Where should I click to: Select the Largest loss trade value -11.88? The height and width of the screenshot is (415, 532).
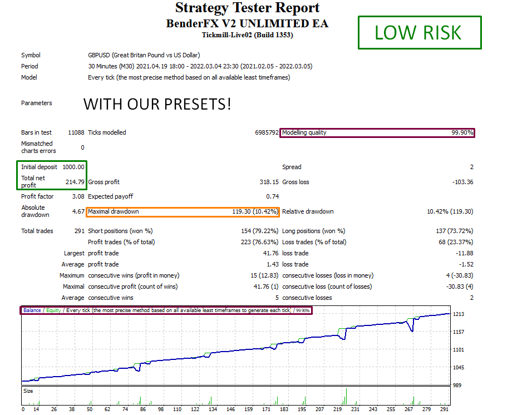pos(465,253)
